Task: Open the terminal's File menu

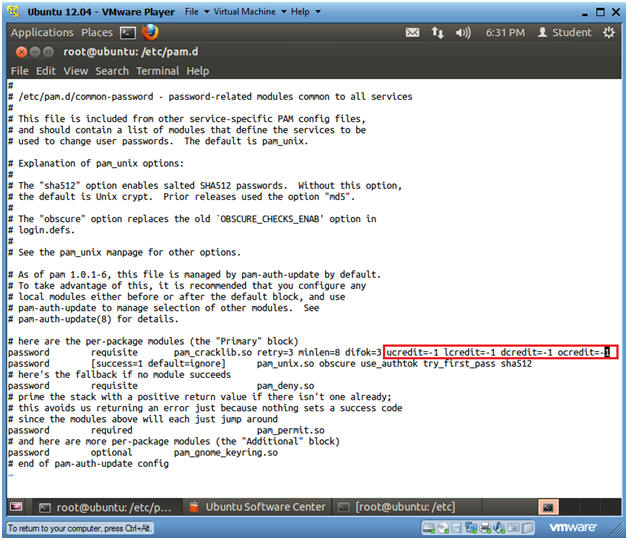Action: 20,71
